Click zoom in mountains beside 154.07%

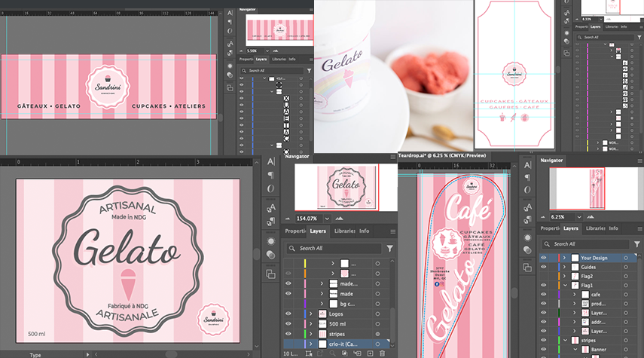(339, 219)
